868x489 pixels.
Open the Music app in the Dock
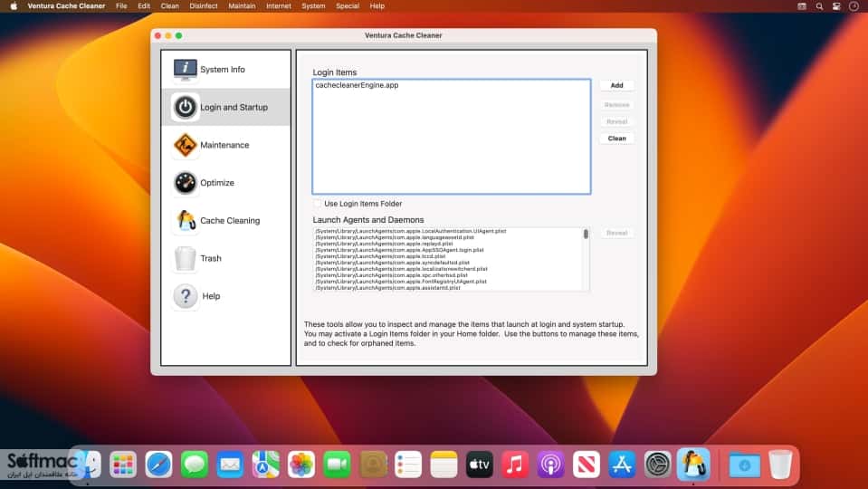[x=515, y=464]
